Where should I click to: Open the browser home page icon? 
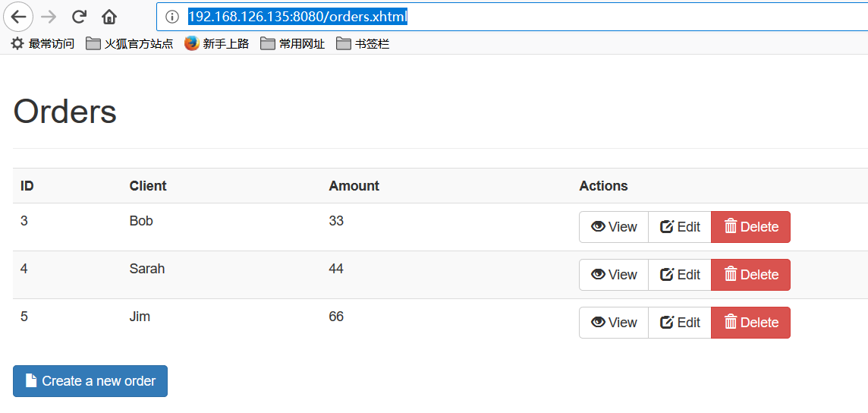click(x=109, y=17)
